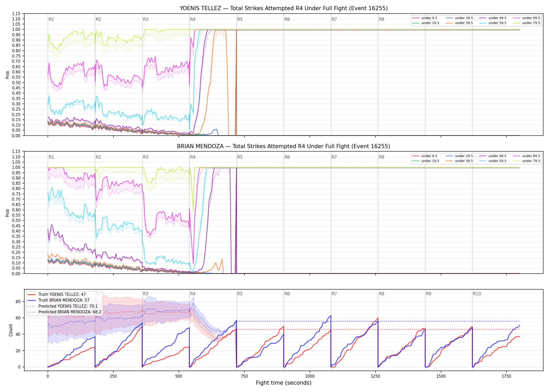Click the R3 round marker in the Mendoza chart
The image size is (549, 392).
pyautogui.click(x=146, y=157)
